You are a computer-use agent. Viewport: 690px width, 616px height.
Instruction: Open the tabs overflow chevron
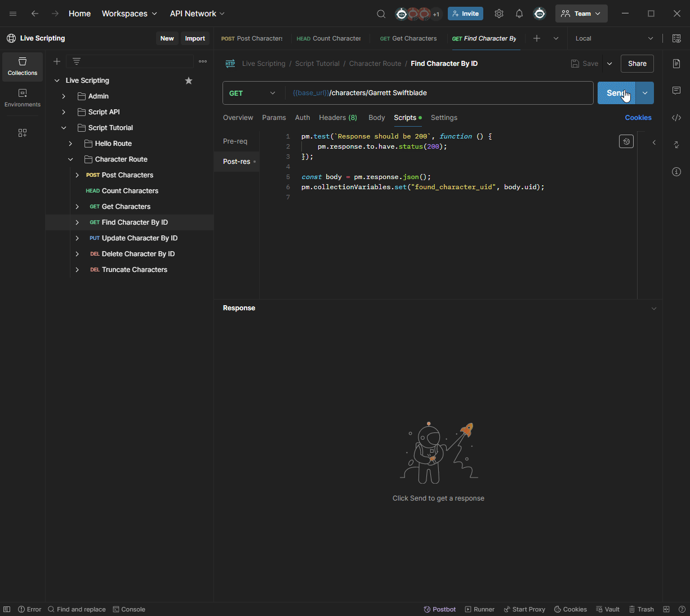tap(556, 38)
